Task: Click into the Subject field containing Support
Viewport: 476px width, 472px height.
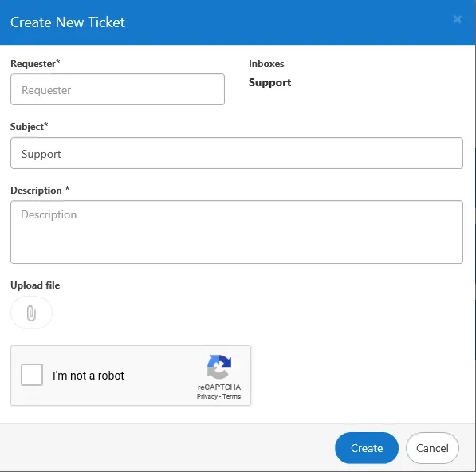Action: click(x=237, y=153)
